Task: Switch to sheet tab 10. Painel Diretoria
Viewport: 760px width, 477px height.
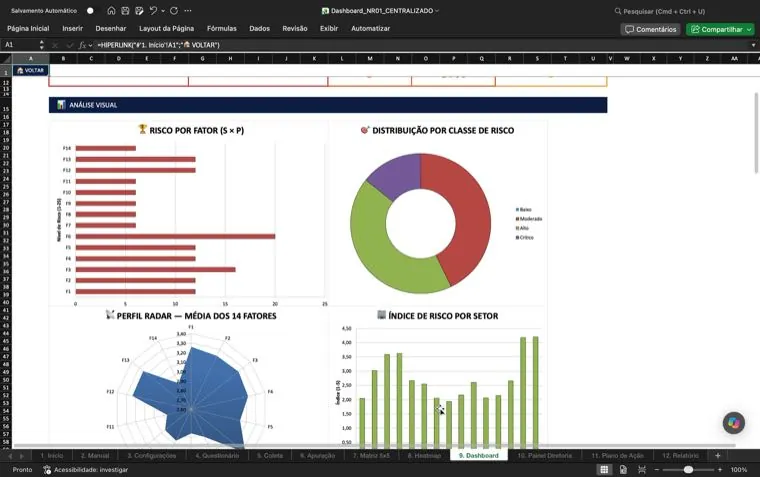Action: [x=544, y=456]
